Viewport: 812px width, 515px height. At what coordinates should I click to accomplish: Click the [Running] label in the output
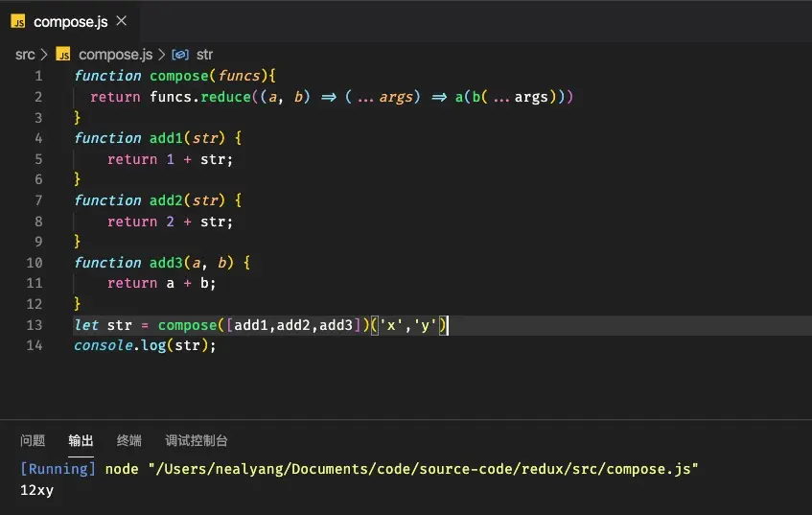coord(58,469)
